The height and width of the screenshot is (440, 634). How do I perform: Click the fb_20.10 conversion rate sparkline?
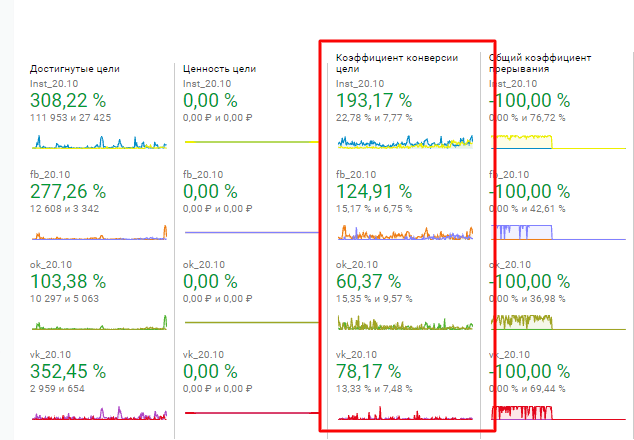[x=406, y=233]
